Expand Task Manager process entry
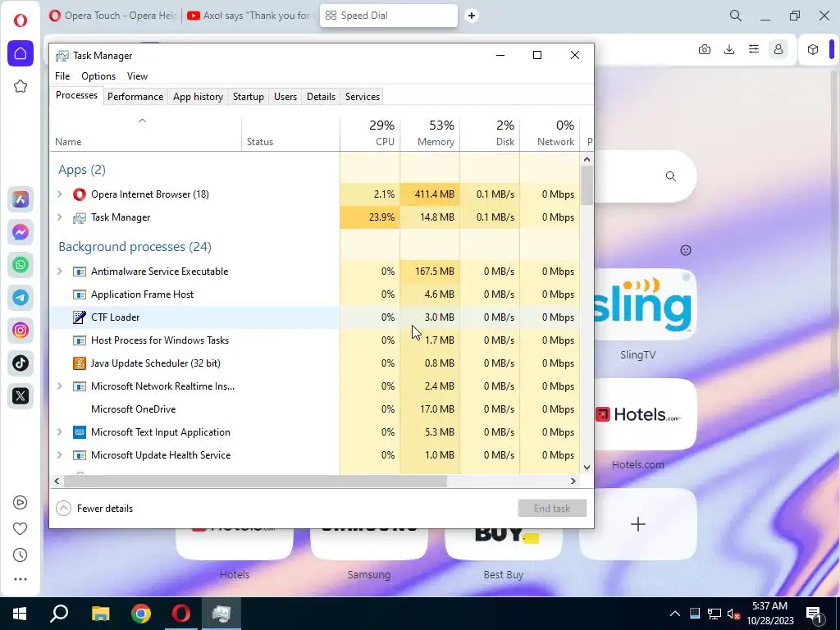The width and height of the screenshot is (840, 630). (60, 217)
